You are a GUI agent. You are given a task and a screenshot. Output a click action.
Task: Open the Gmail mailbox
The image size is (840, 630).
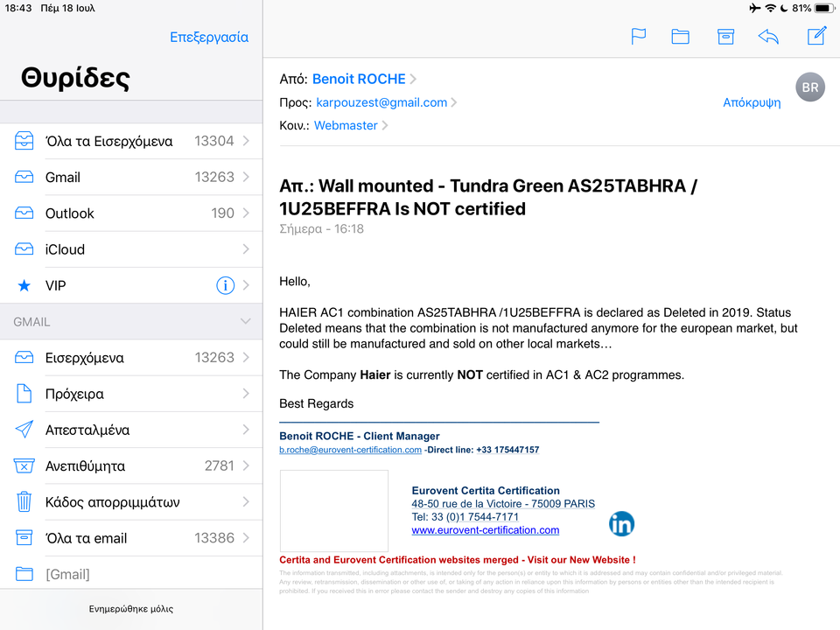(131, 178)
